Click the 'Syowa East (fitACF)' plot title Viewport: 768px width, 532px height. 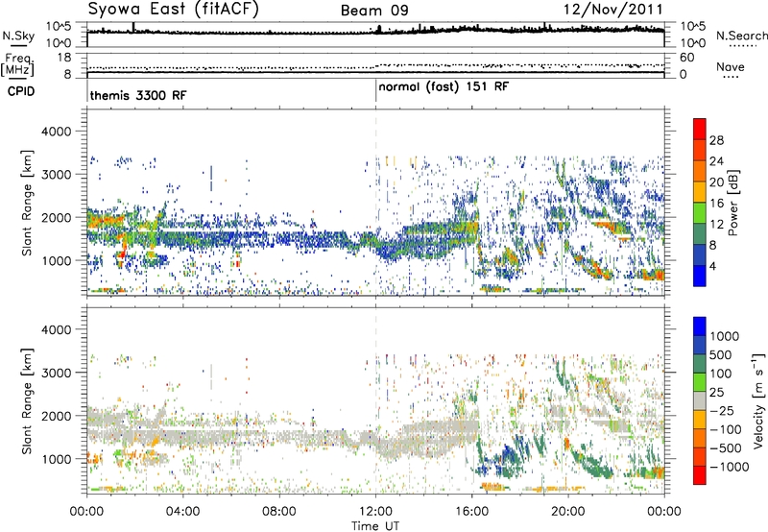pyautogui.click(x=174, y=9)
